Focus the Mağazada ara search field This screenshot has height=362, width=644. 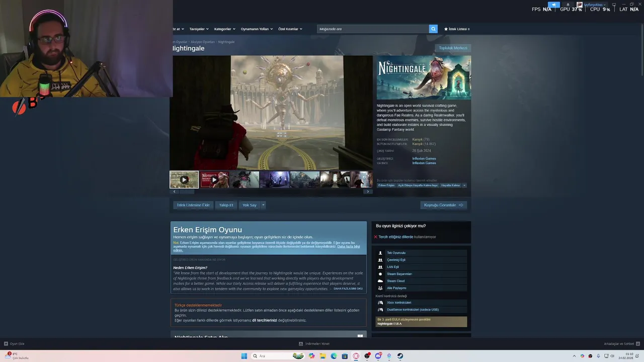pos(373,29)
